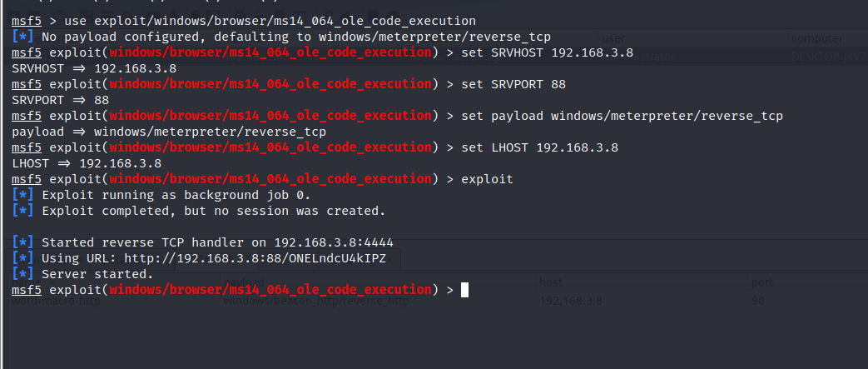868x369 pixels.
Task: Click the 'user' column header in background window
Action: (613, 38)
